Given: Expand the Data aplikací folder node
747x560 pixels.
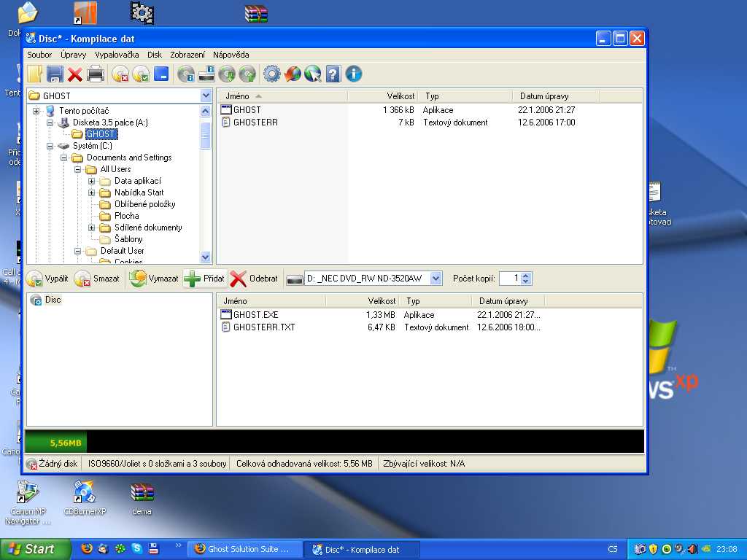Looking at the screenshot, I should (x=91, y=181).
